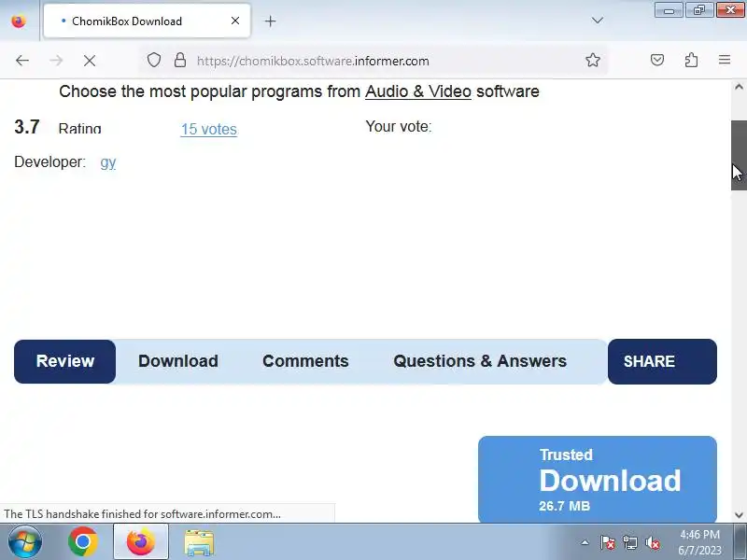Open the Firefox View icon
Screen dimensions: 747x560
click(19, 21)
